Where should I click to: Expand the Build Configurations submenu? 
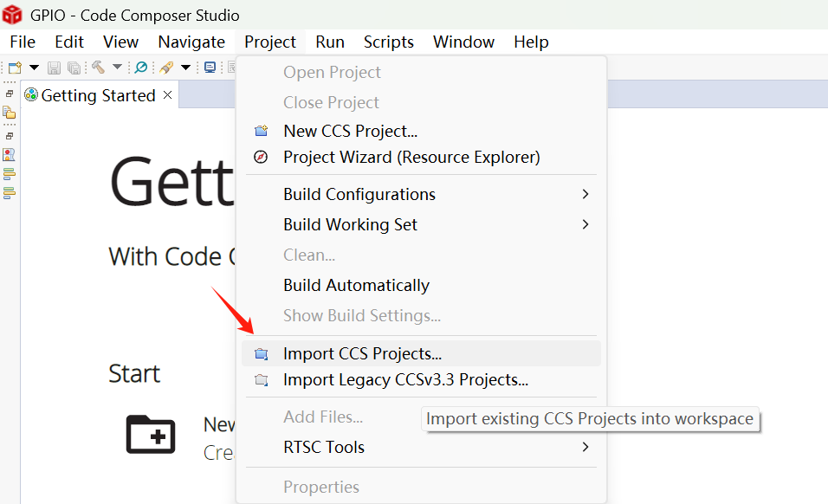[x=585, y=194]
